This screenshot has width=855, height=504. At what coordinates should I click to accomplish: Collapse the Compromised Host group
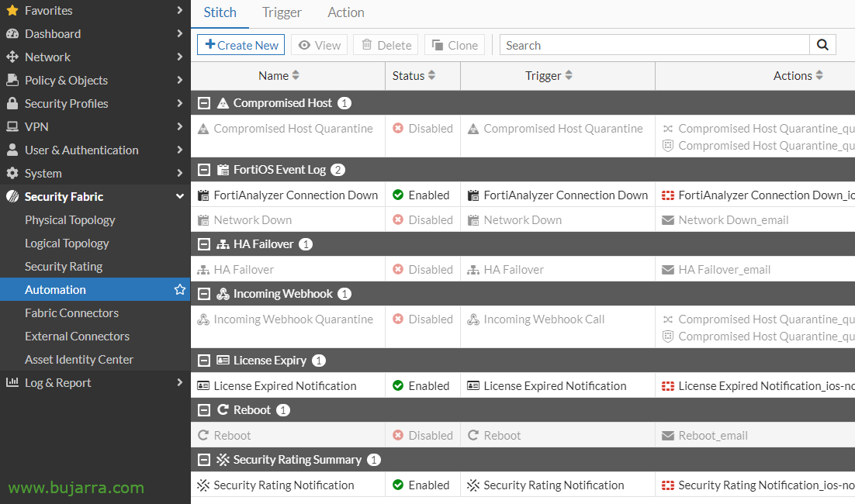pyautogui.click(x=204, y=103)
